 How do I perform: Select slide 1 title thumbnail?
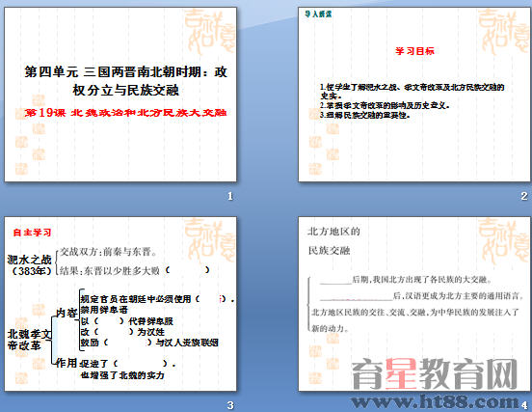[120, 95]
